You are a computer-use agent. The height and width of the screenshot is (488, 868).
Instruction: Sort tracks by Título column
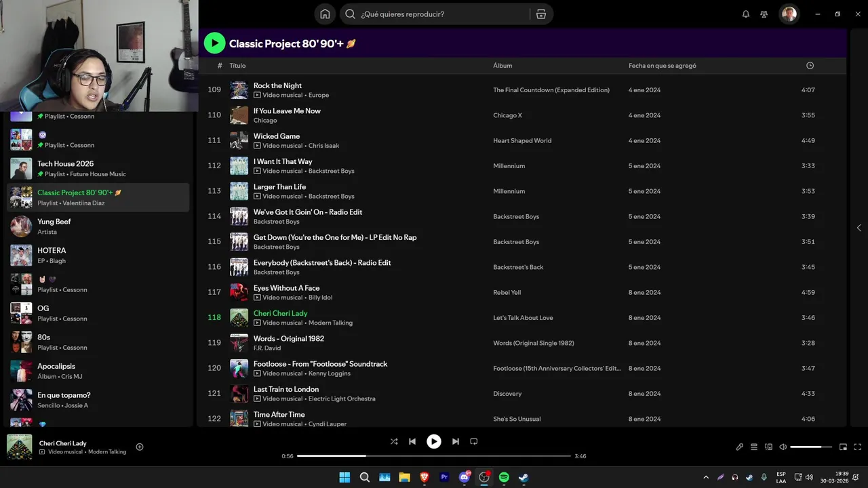pos(237,66)
